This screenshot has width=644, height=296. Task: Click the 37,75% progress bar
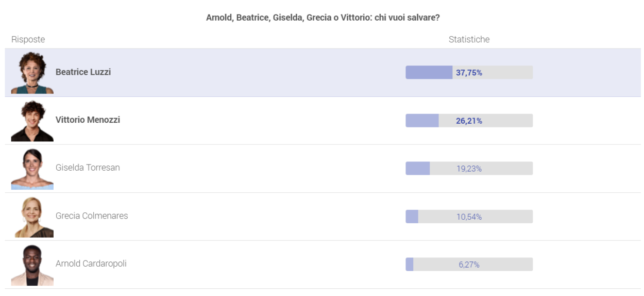469,73
